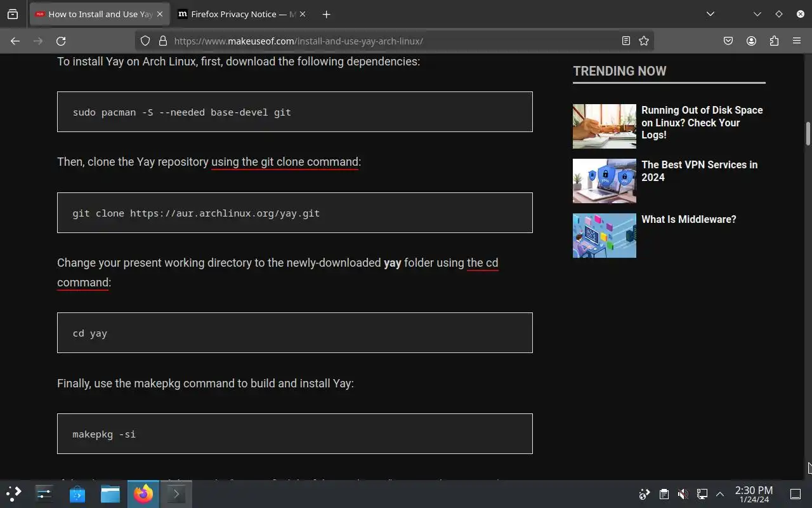
Task: Minimize the Firefox window
Action: click(x=757, y=14)
